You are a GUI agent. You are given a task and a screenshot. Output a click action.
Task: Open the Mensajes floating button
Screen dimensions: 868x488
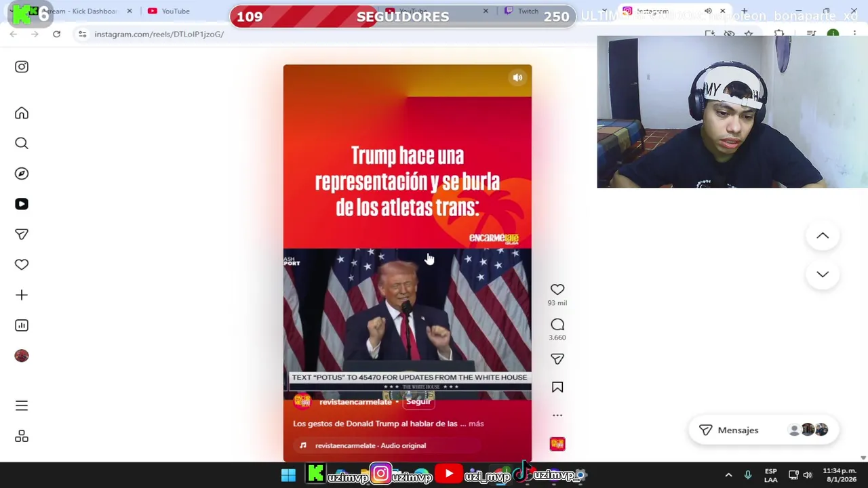click(x=764, y=430)
